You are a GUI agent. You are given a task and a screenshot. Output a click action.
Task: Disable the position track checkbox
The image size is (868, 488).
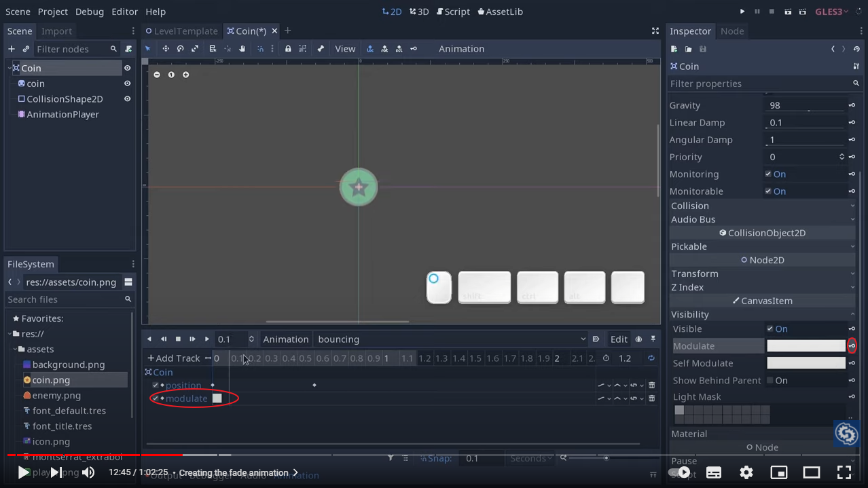point(156,386)
